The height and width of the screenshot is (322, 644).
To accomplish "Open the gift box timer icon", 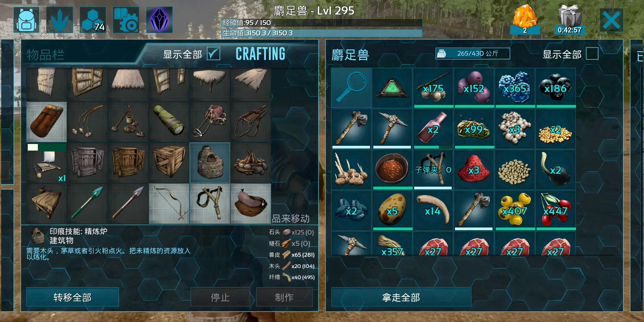I will pyautogui.click(x=569, y=19).
